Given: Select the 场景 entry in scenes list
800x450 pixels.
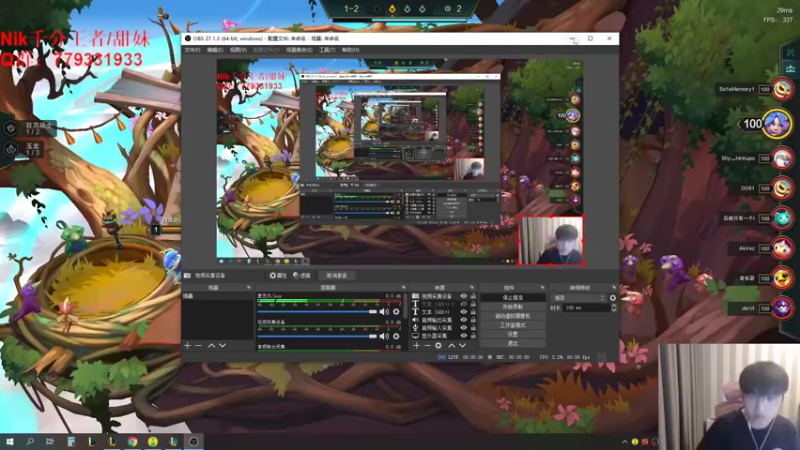Looking at the screenshot, I should [218, 296].
